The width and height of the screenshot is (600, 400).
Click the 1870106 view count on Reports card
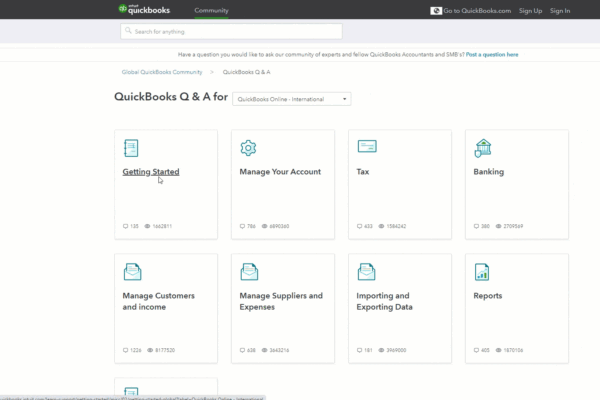coord(513,350)
